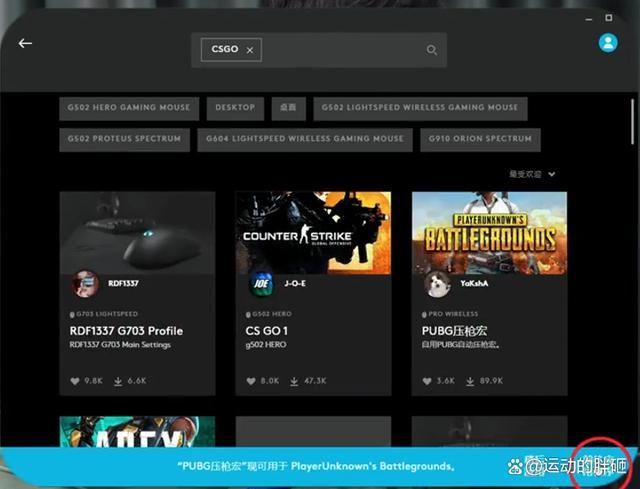Select the RDF1337 G703 Profile title
The image size is (640, 489).
click(126, 331)
